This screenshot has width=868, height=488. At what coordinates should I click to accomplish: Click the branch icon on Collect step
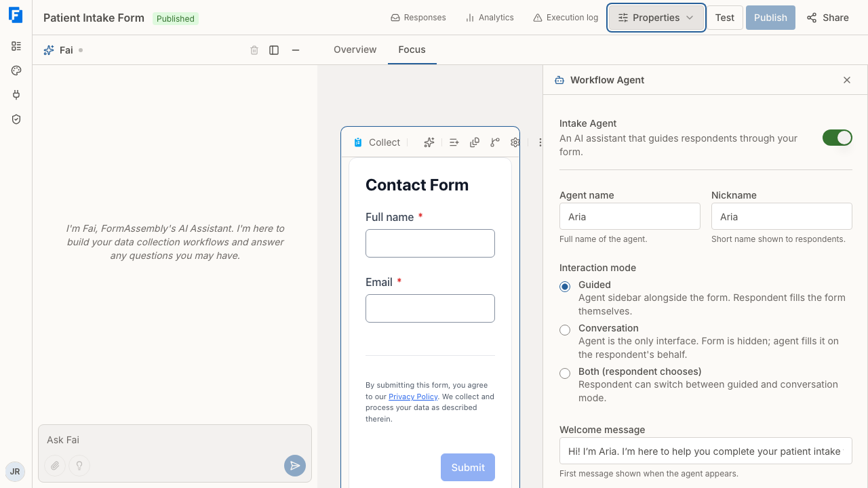click(x=495, y=142)
